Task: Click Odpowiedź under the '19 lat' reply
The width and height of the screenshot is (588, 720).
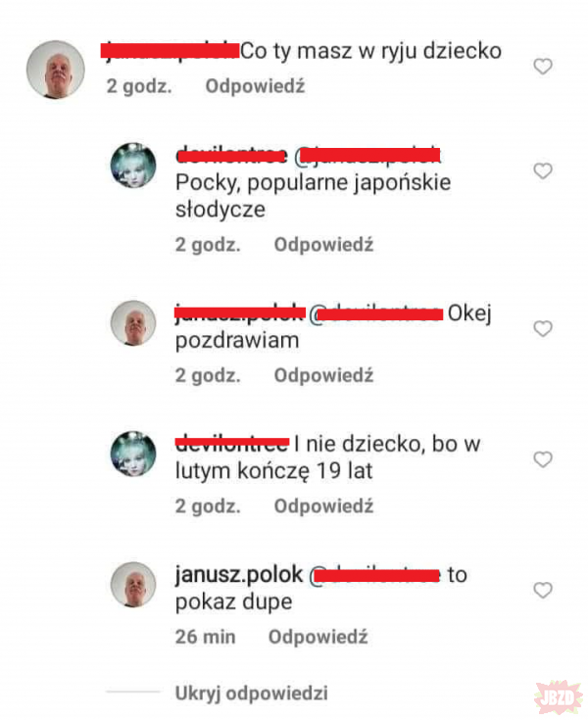Action: pyautogui.click(x=323, y=506)
